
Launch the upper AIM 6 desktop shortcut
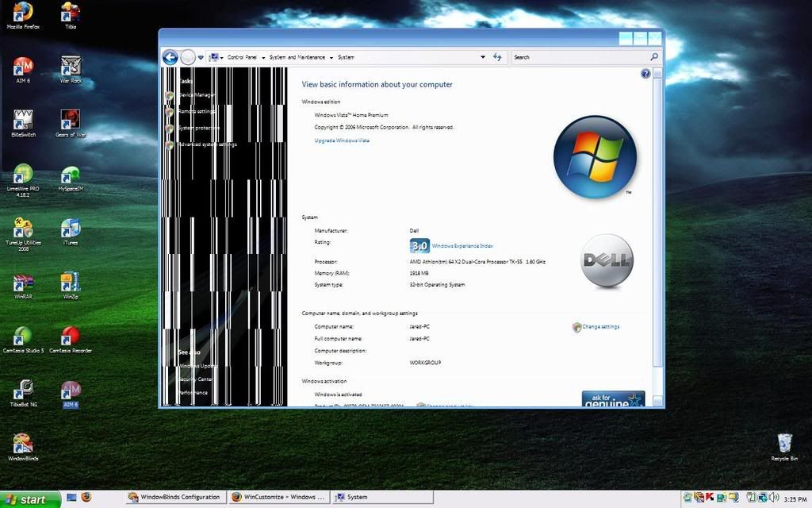23,70
